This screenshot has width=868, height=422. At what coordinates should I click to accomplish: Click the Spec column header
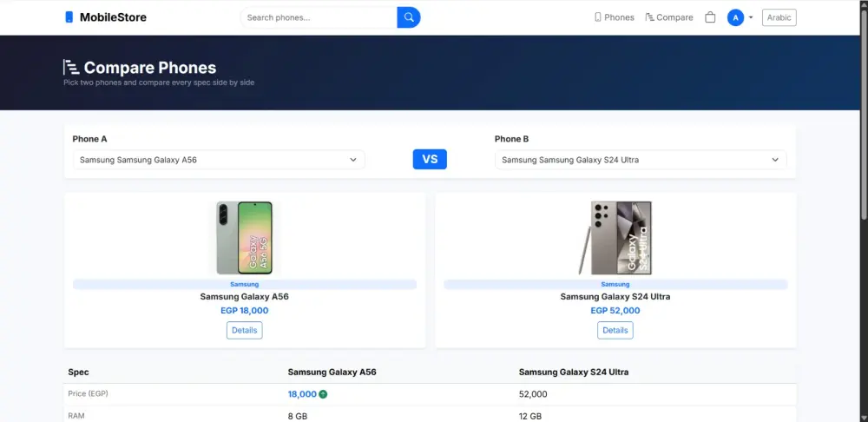coord(78,373)
